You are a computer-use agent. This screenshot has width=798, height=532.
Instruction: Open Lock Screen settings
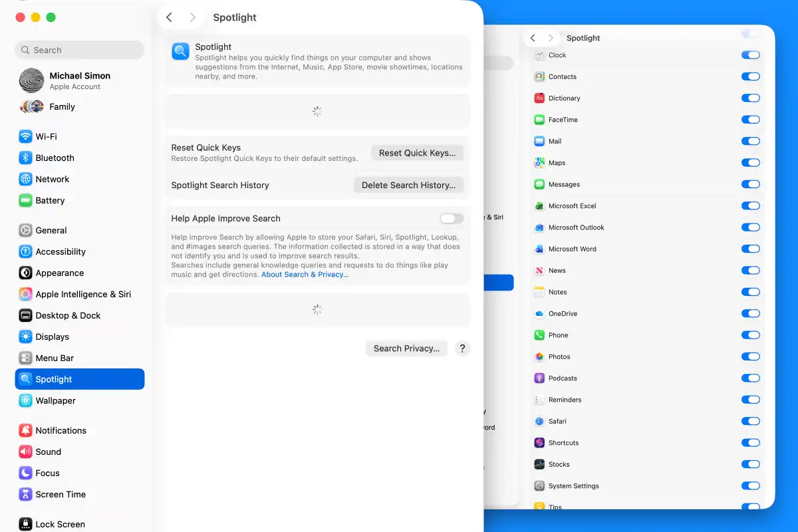tap(79, 524)
